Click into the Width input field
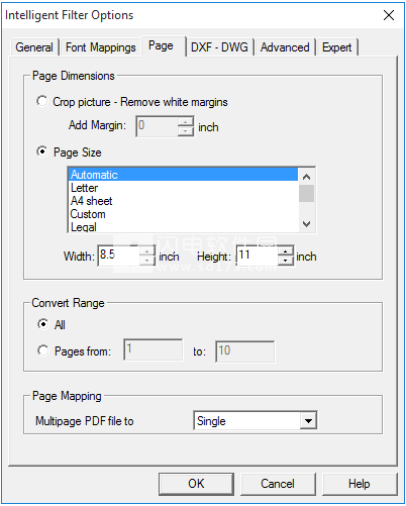The image size is (406, 506). 119,255
